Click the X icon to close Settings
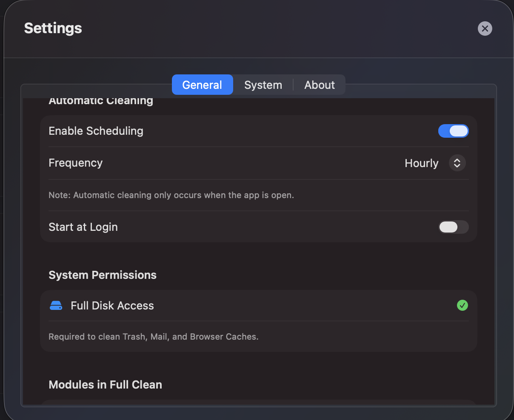This screenshot has height=420, width=514. pos(485,28)
